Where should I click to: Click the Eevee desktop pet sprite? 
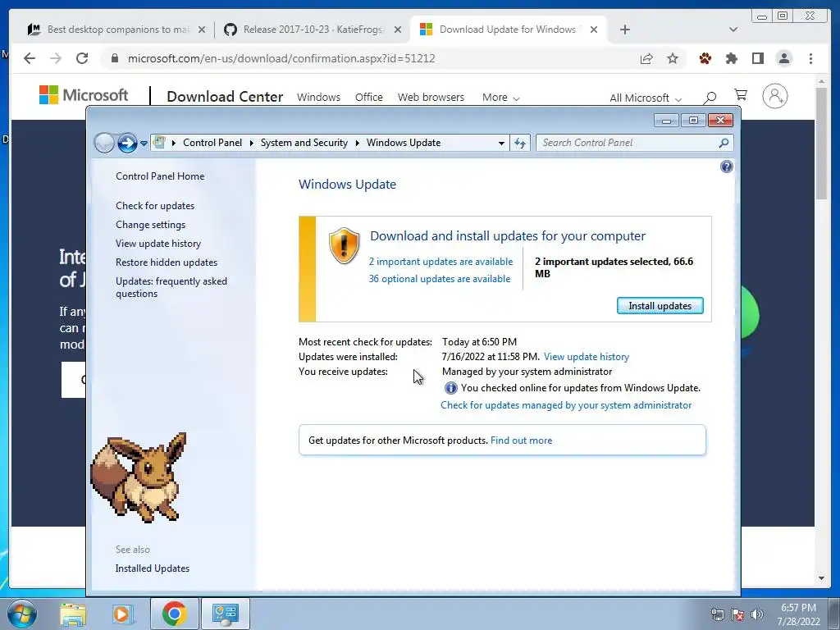[139, 477]
